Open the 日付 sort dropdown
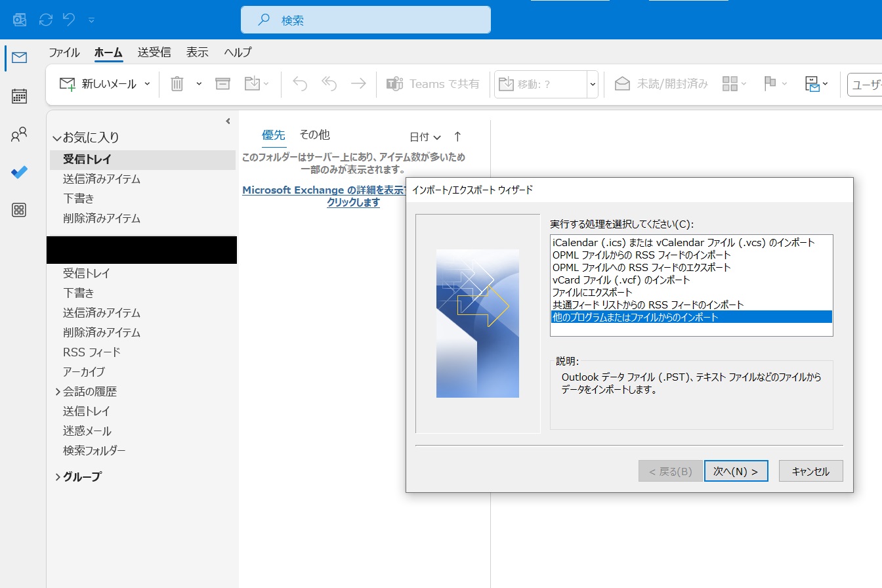Image resolution: width=882 pixels, height=588 pixels. coord(425,136)
